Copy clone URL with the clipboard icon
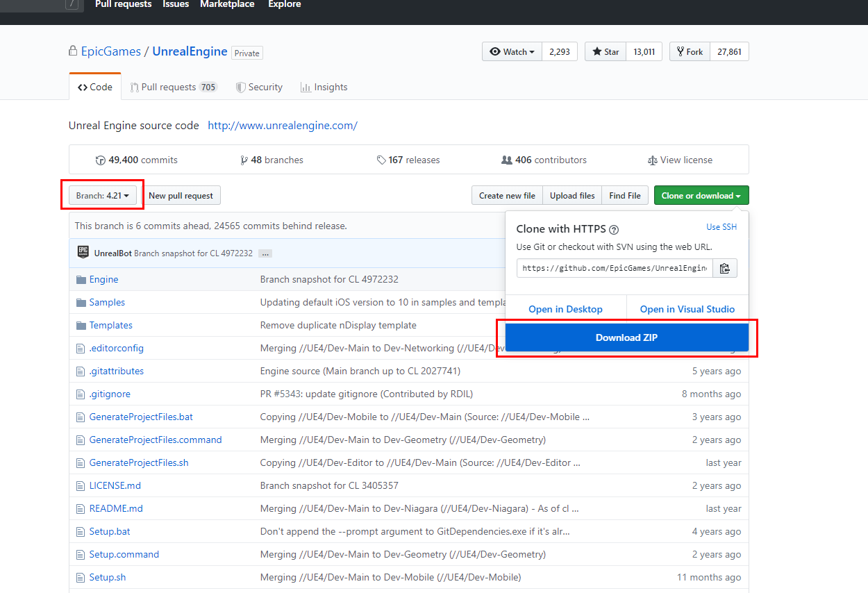The image size is (868, 593). click(x=724, y=268)
